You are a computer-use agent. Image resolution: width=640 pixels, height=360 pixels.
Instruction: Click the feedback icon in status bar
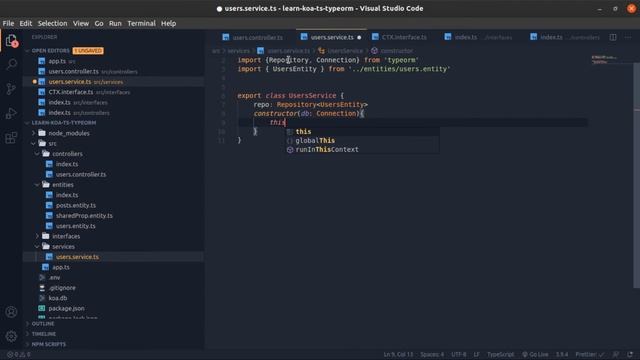point(616,354)
